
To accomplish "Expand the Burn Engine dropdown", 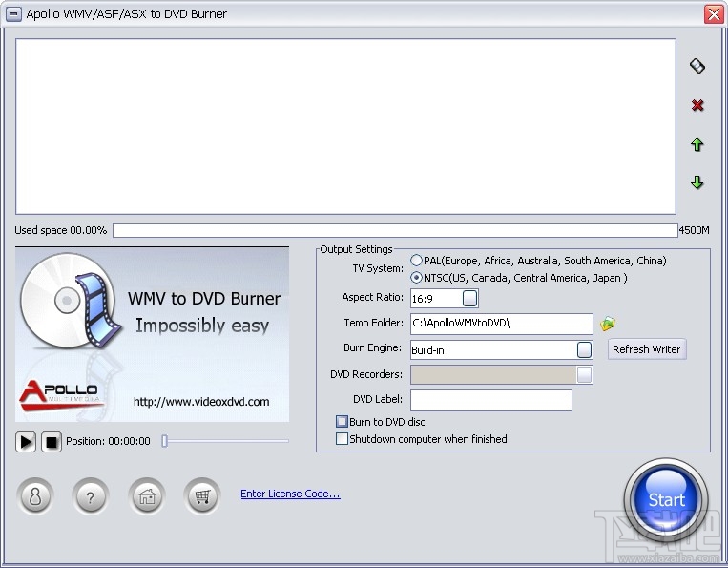I will [x=585, y=349].
